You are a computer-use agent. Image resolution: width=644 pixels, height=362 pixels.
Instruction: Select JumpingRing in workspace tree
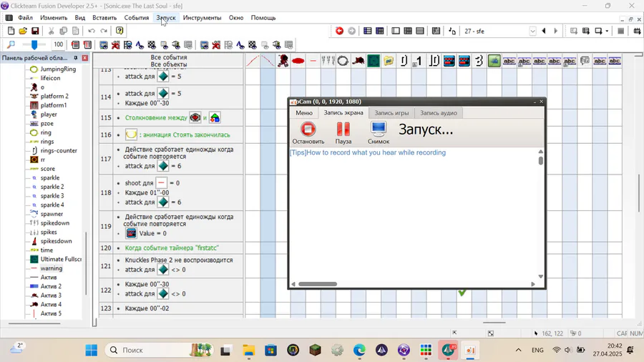tap(58, 69)
